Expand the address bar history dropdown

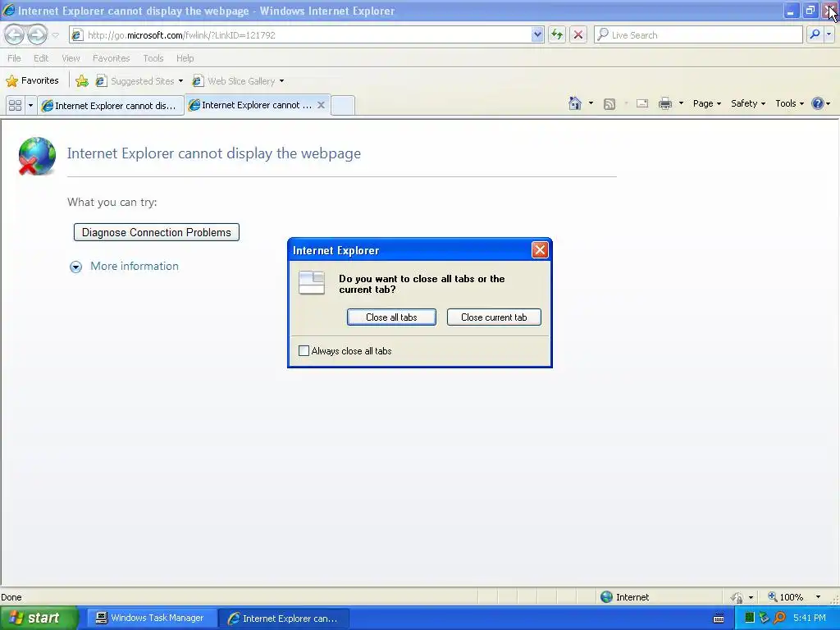pyautogui.click(x=537, y=34)
